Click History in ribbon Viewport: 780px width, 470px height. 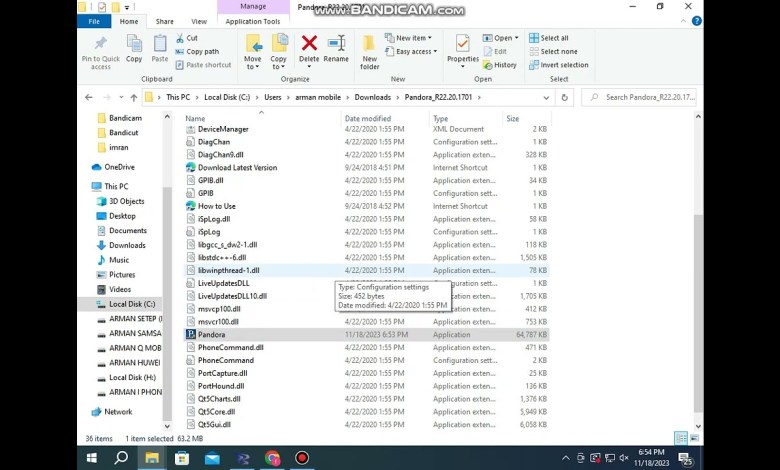(500, 65)
